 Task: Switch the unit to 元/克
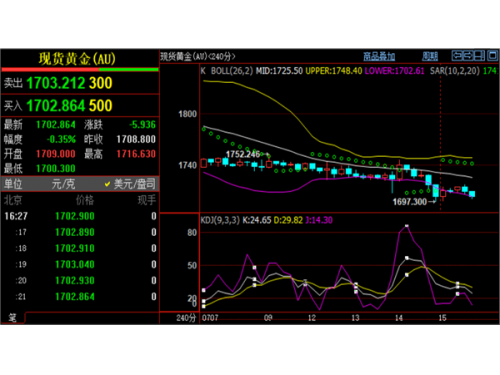click(x=63, y=184)
